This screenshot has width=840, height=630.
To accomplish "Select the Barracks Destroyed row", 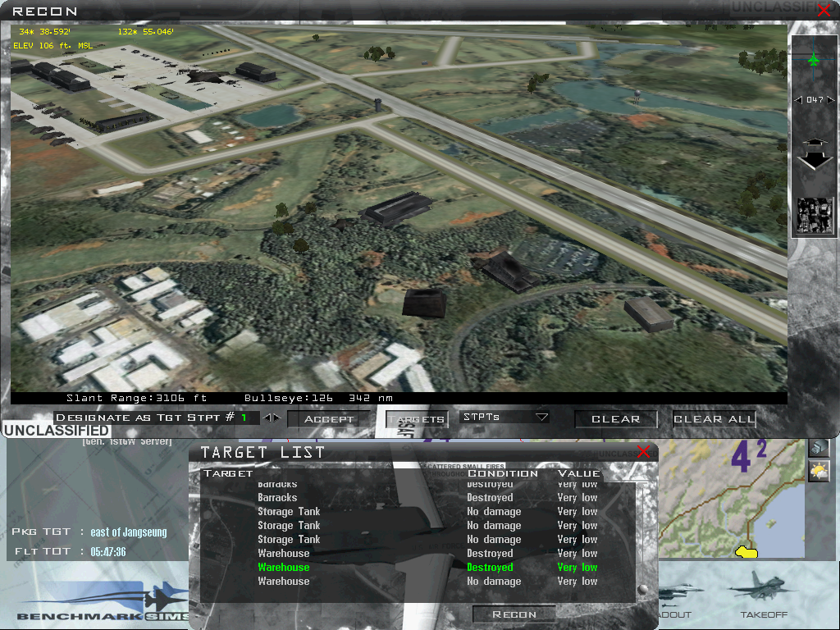I will click(427, 498).
